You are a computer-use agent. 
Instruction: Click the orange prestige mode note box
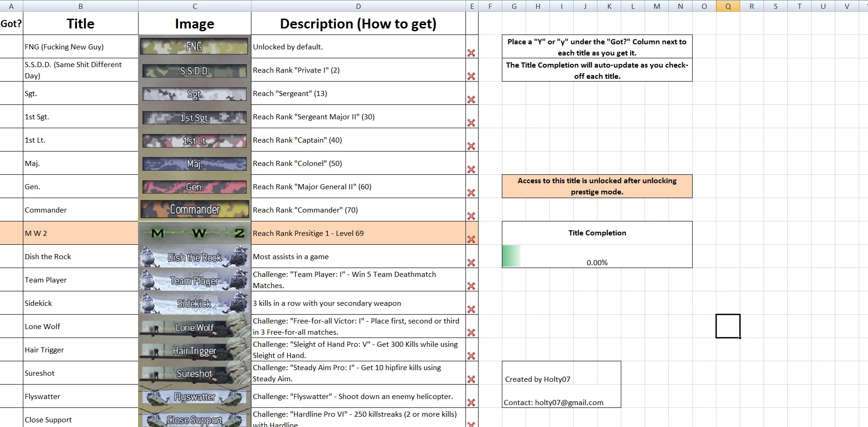point(597,186)
